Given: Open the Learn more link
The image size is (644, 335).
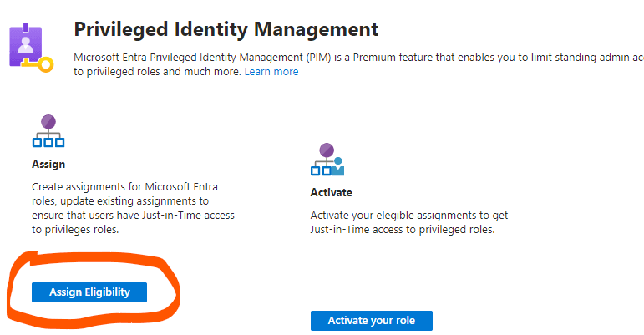Looking at the screenshot, I should click(271, 72).
